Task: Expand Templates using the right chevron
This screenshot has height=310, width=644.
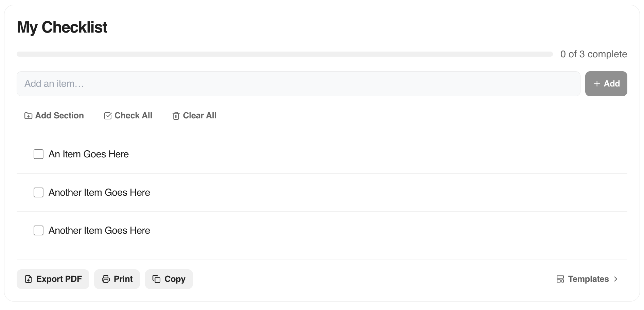Action: coord(616,279)
